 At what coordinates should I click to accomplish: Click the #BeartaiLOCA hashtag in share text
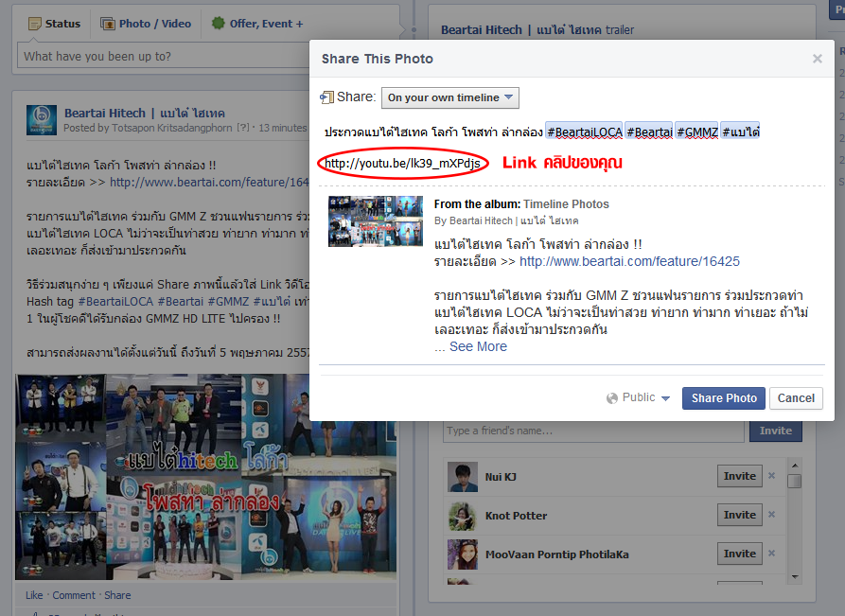tap(584, 132)
